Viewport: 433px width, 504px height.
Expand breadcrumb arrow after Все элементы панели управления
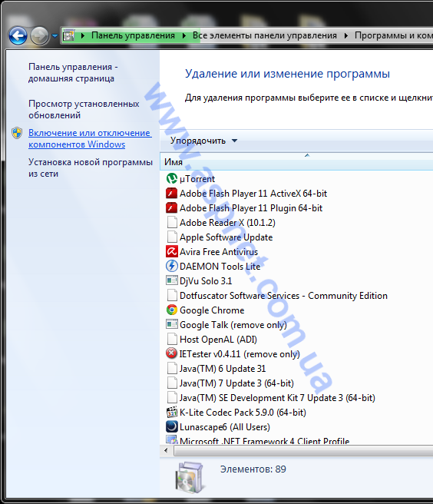click(346, 35)
